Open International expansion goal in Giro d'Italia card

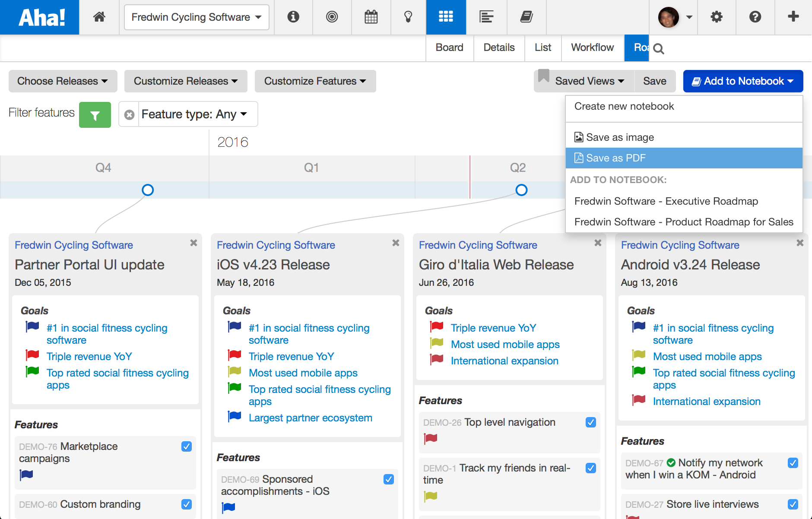504,361
